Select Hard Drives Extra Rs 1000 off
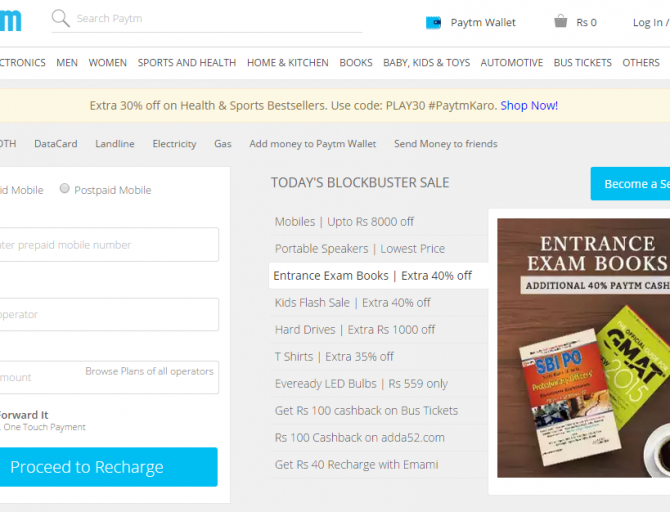 coord(355,329)
